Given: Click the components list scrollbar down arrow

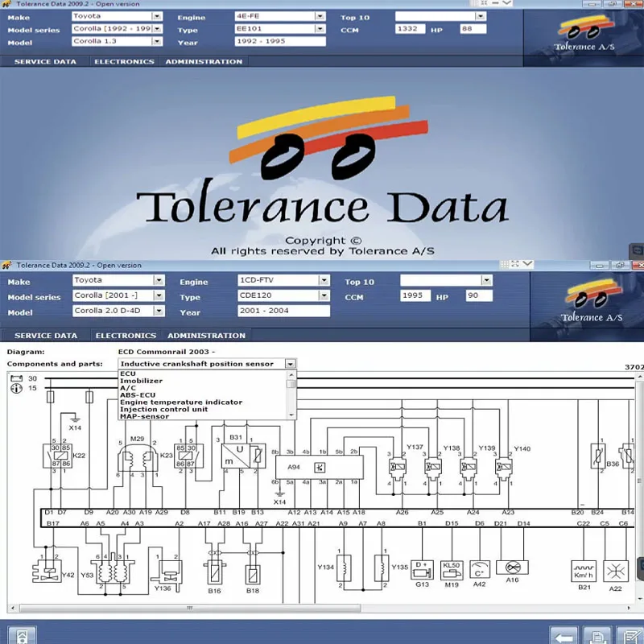Looking at the screenshot, I should click(x=291, y=415).
